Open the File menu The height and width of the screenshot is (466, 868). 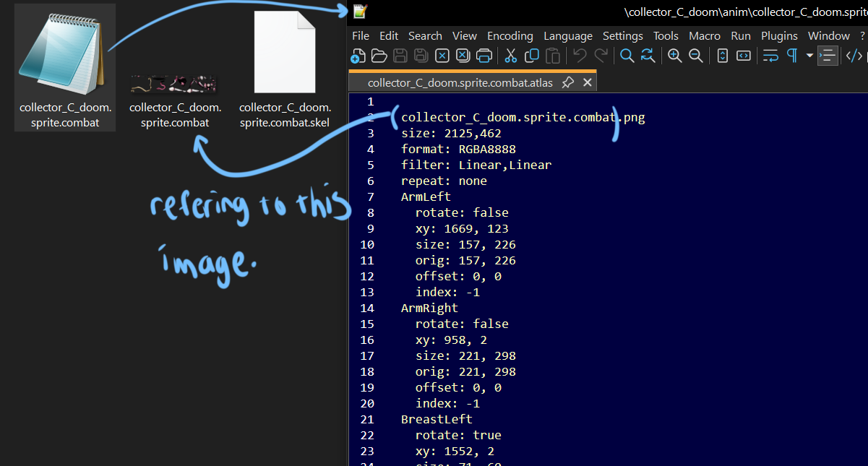[x=361, y=35]
